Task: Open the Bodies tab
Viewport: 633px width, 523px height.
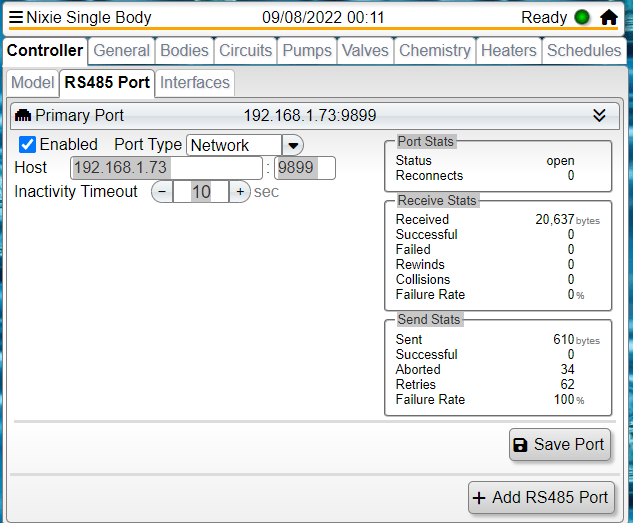Action: (x=184, y=51)
